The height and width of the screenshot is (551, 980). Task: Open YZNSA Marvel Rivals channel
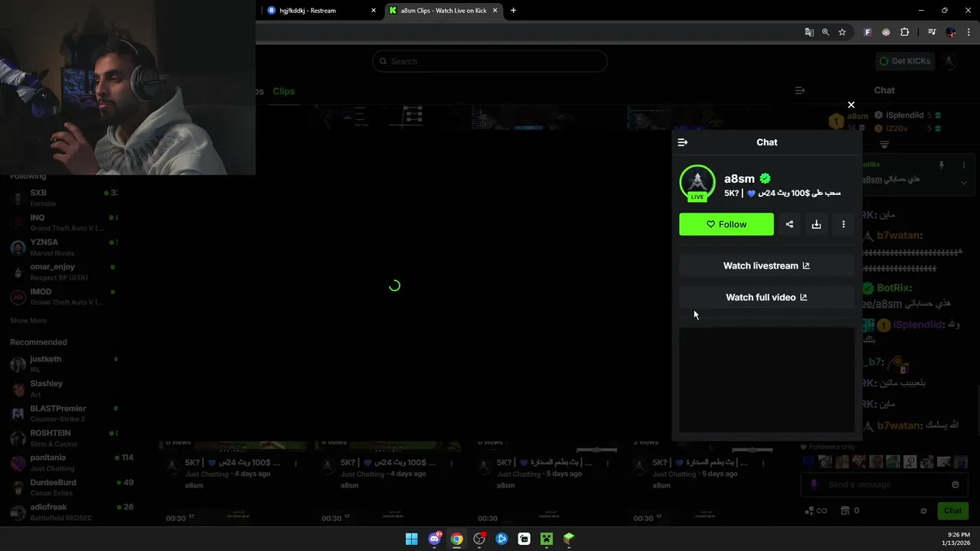(x=64, y=247)
